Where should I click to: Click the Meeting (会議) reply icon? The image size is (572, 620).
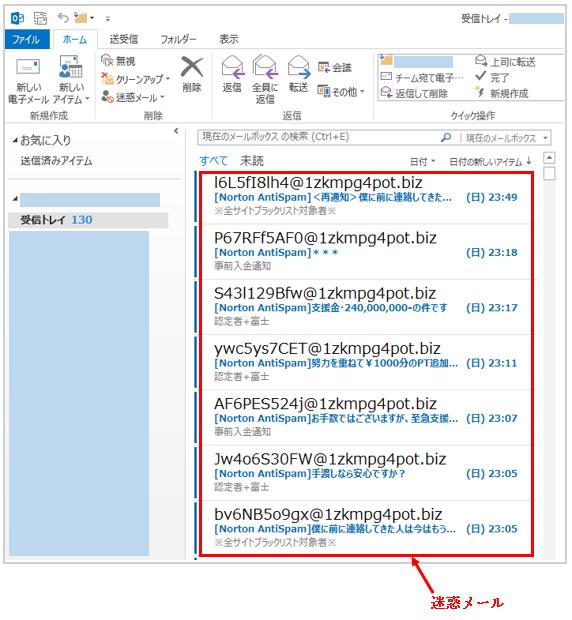click(324, 67)
